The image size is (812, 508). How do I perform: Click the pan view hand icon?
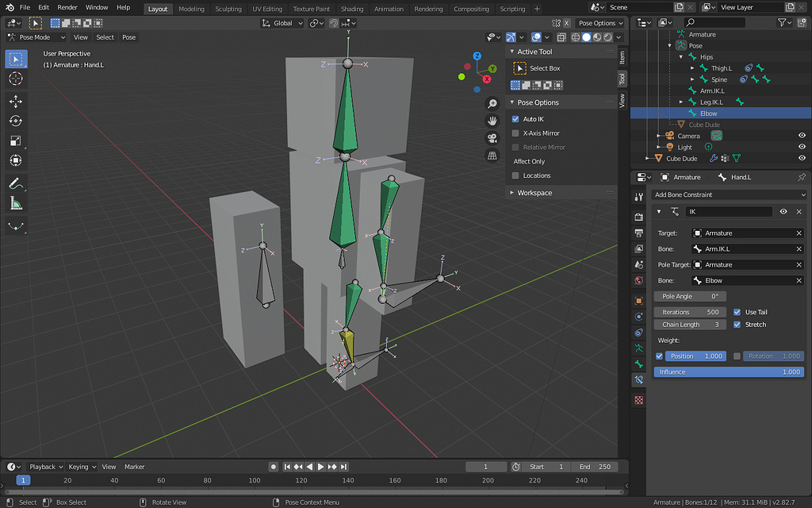[492, 121]
